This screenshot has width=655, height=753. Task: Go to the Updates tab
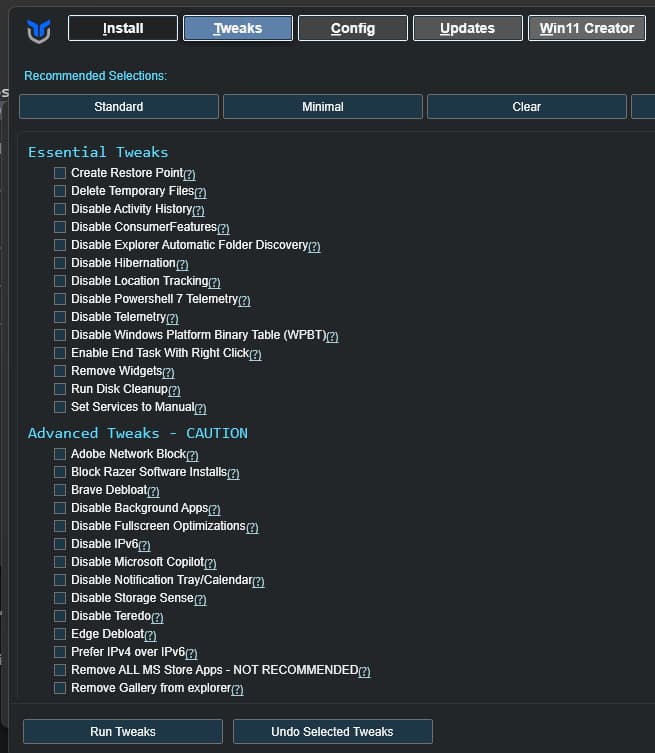(468, 28)
